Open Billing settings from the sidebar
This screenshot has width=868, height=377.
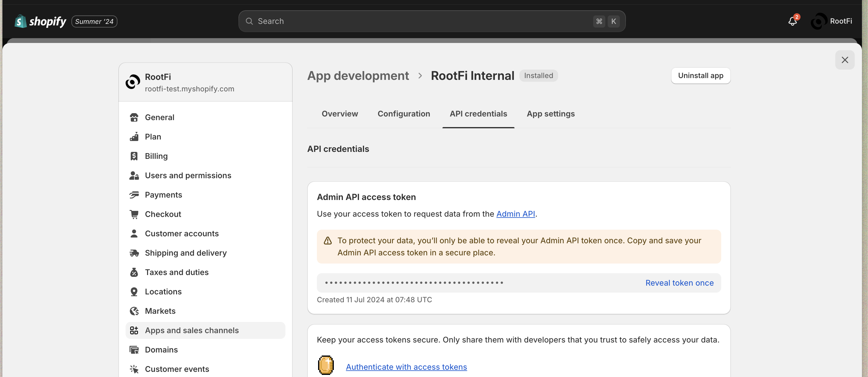pyautogui.click(x=156, y=156)
